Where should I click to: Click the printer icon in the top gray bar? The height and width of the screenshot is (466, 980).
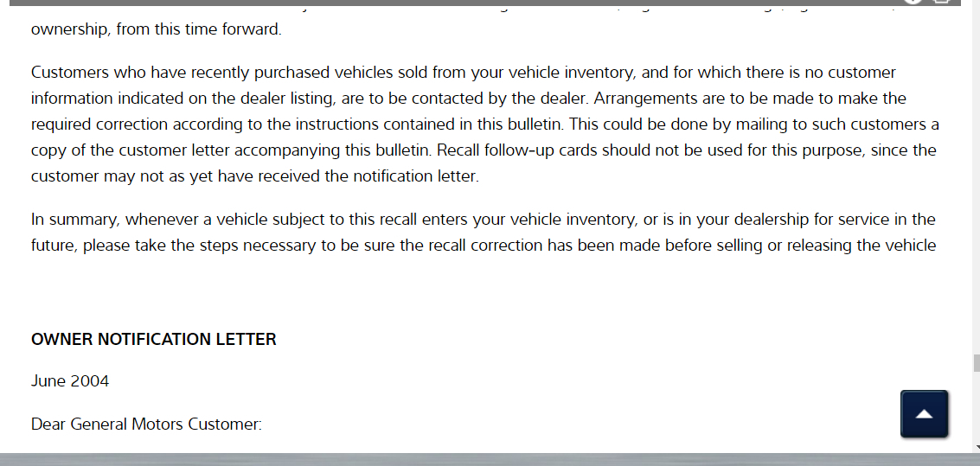point(942,2)
